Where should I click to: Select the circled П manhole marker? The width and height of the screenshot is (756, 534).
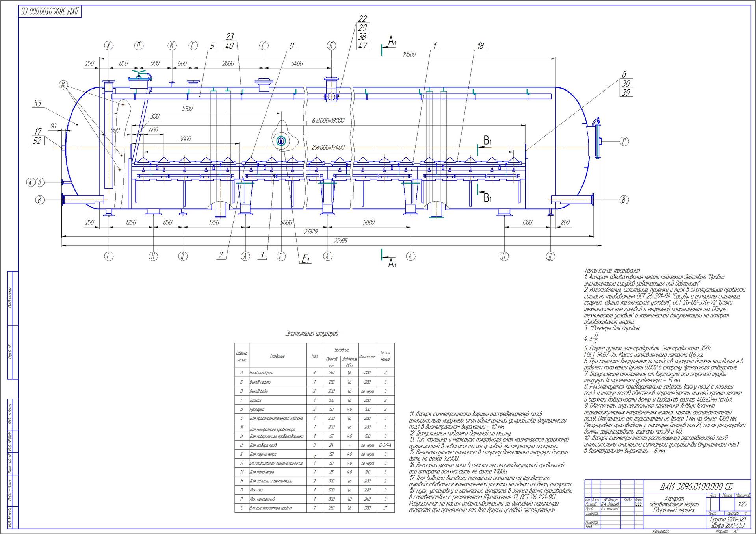(139, 46)
